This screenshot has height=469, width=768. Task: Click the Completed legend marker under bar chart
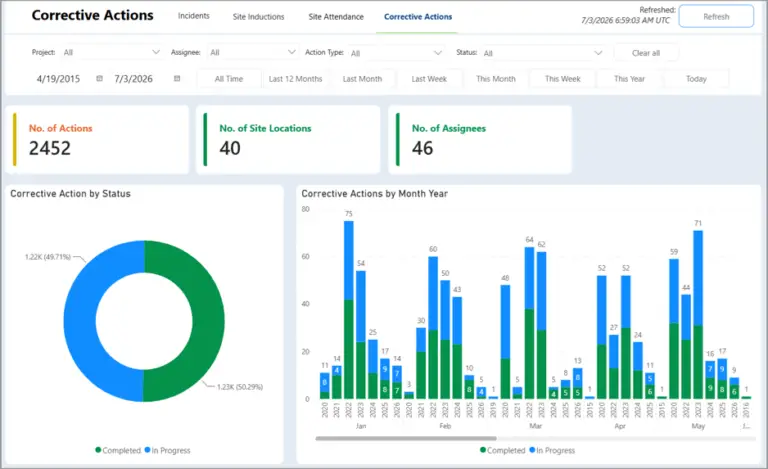tap(483, 450)
